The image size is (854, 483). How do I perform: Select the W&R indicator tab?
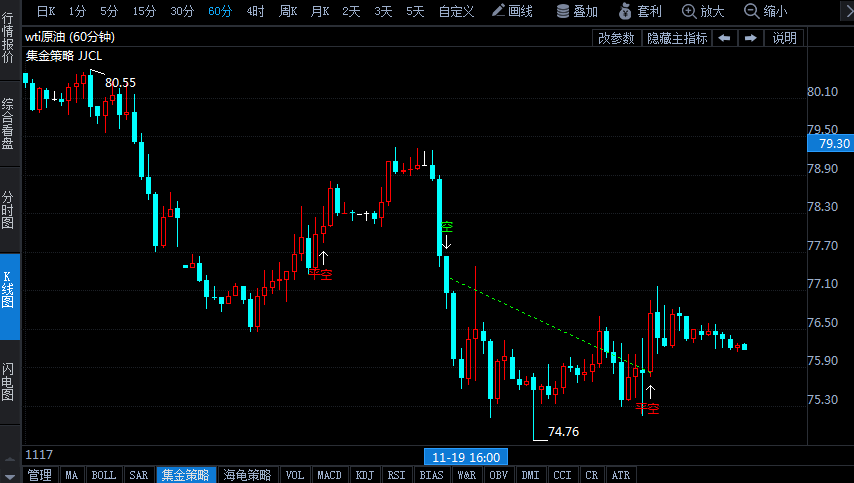pyautogui.click(x=466, y=475)
